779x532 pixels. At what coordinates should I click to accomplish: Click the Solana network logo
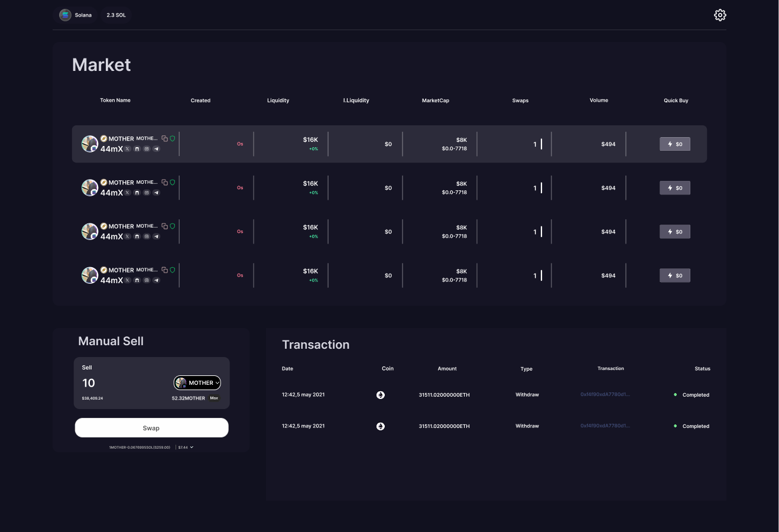65,15
